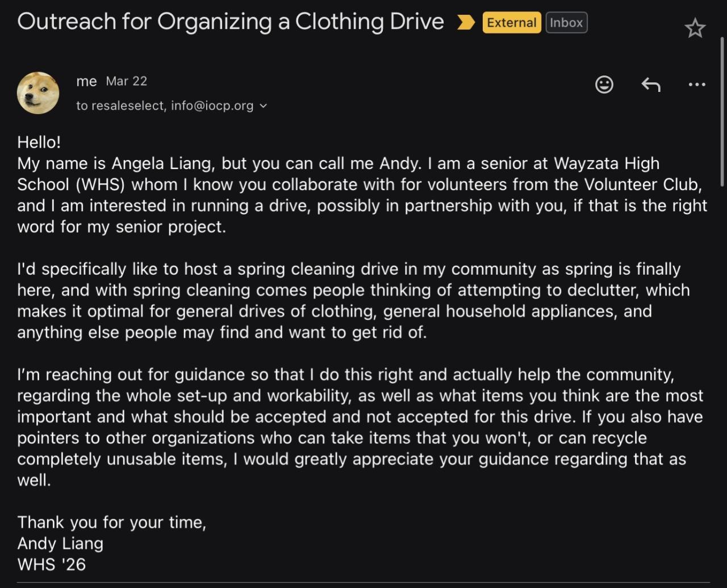Click the yellow importance marker arrow
Image resolution: width=727 pixels, height=588 pixels.
[x=466, y=23]
